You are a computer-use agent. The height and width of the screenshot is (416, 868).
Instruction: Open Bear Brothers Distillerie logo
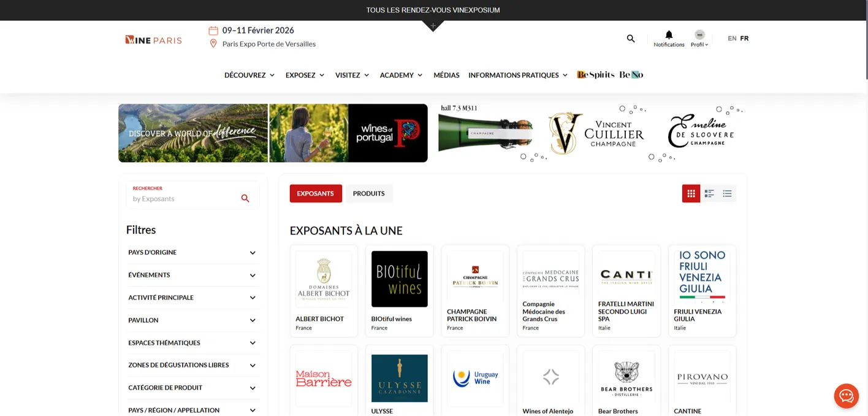coord(626,379)
